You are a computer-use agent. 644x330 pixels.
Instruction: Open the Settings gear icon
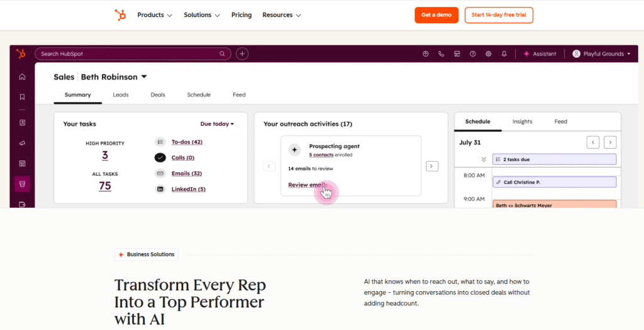coord(488,54)
